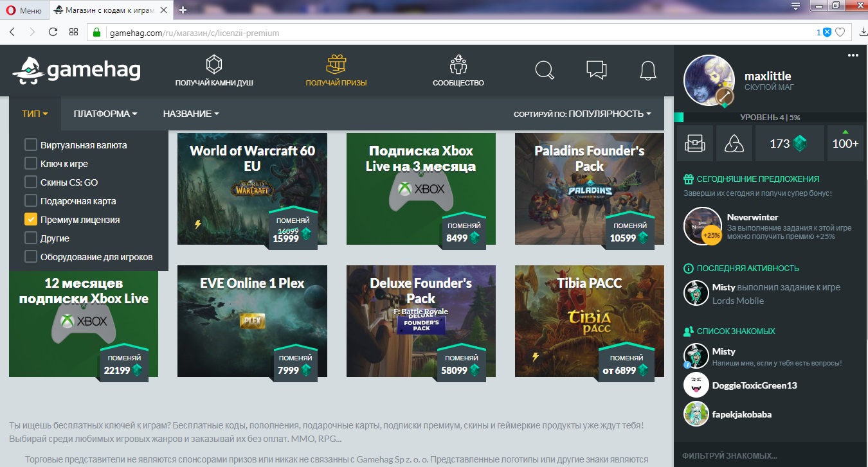Click the browser address bar URL
This screenshot has height=467, width=868.
(194, 33)
